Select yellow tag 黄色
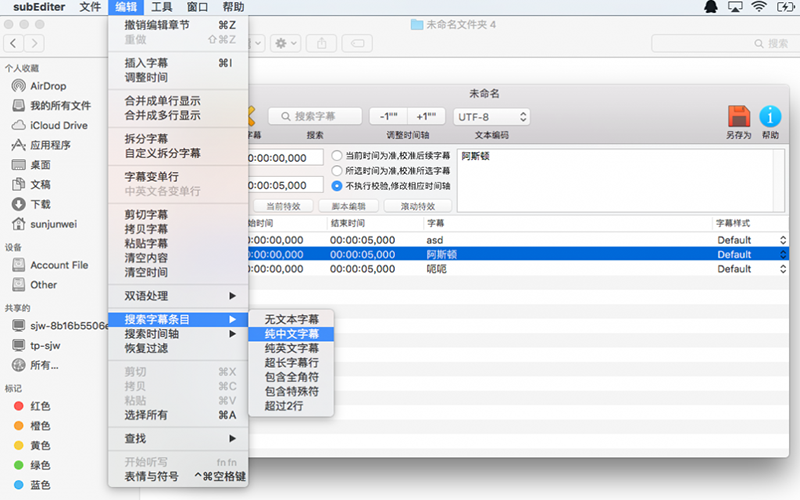The height and width of the screenshot is (500, 800). tap(32, 445)
